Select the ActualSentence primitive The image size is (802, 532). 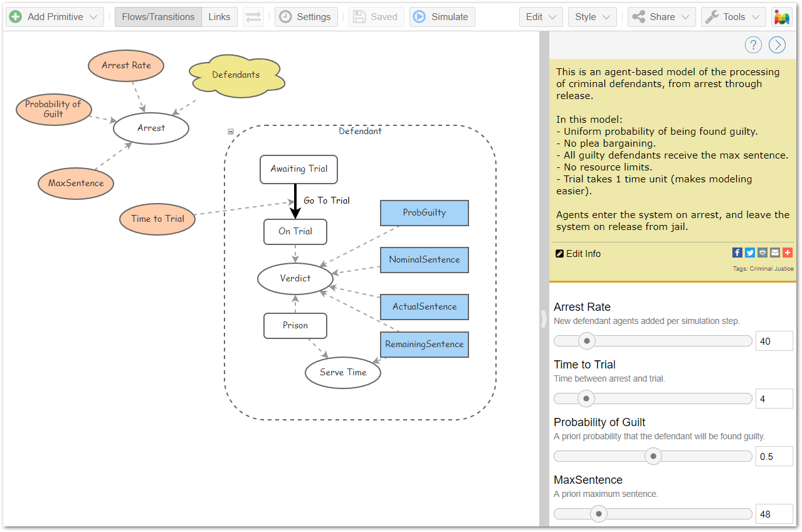pyautogui.click(x=425, y=306)
